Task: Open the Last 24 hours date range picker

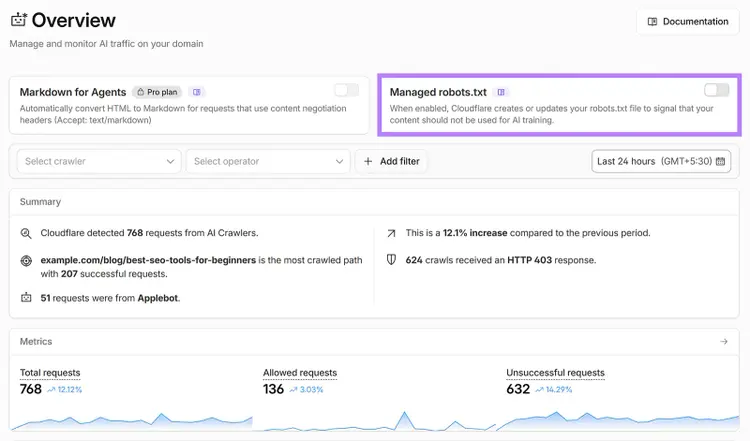Action: 661,161
